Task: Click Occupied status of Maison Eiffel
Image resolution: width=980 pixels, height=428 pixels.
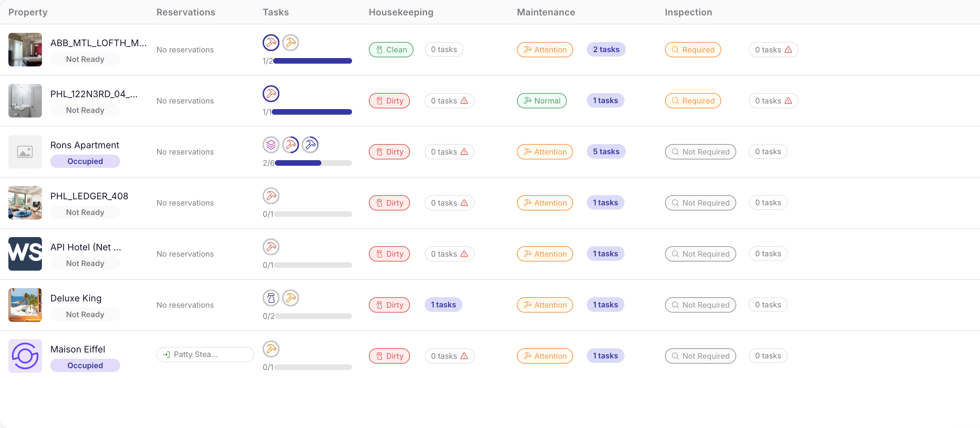Action: (85, 365)
